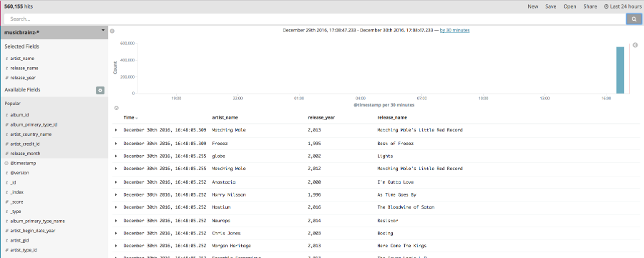Open the Last 24 hours time picker
644x258 pixels.
coord(622,6)
